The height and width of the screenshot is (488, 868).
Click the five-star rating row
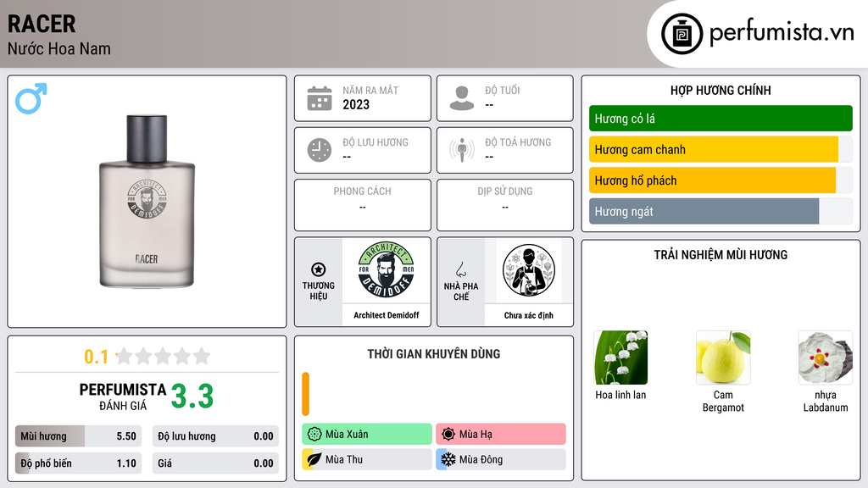point(163,357)
